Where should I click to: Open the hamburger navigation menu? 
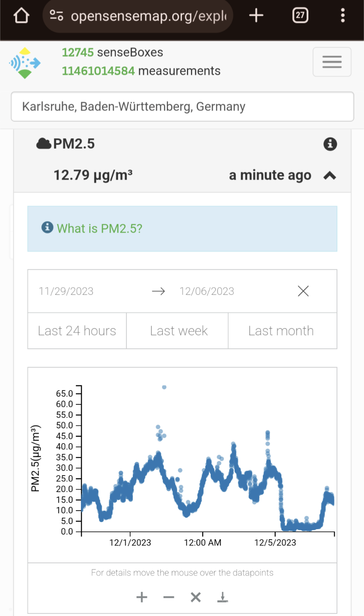332,62
